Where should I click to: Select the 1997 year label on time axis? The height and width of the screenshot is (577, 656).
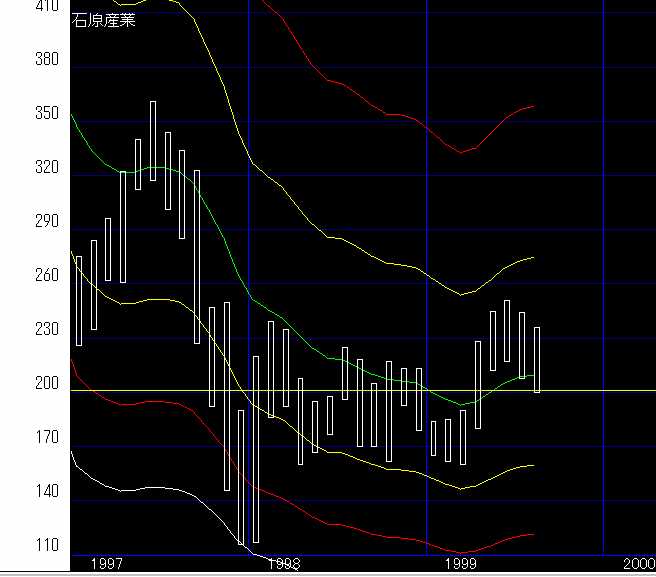[x=107, y=565]
